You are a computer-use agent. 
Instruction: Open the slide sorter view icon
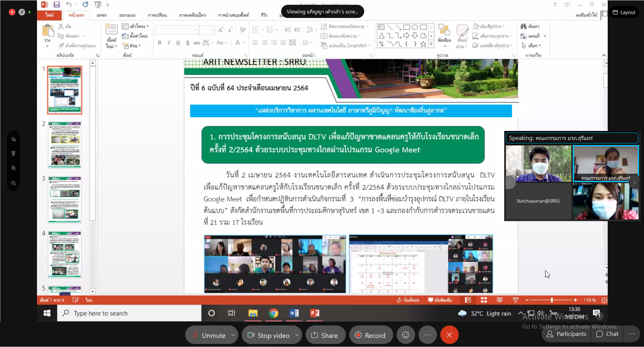click(x=484, y=300)
